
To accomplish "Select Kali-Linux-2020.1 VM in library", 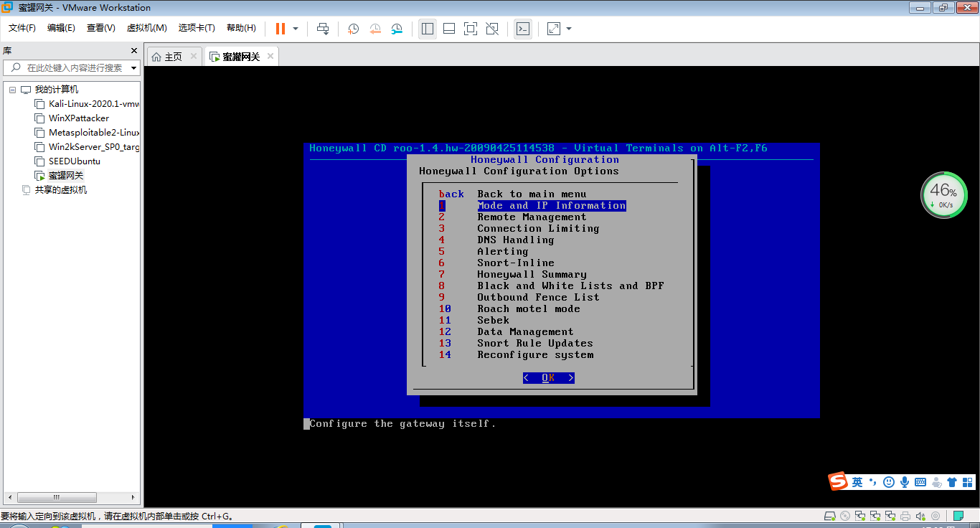I will pos(87,104).
